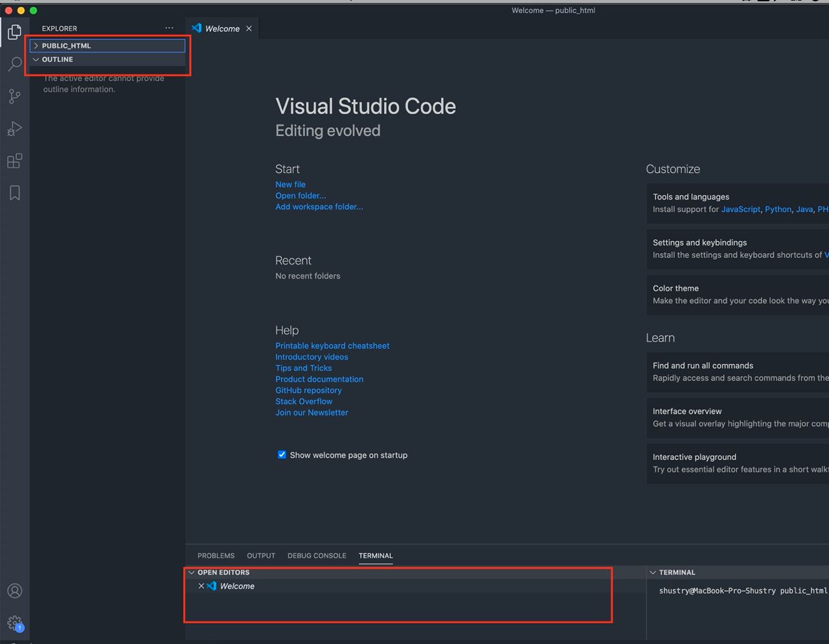The height and width of the screenshot is (644, 829).
Task: Click the Color theme customize card
Action: [x=737, y=295]
